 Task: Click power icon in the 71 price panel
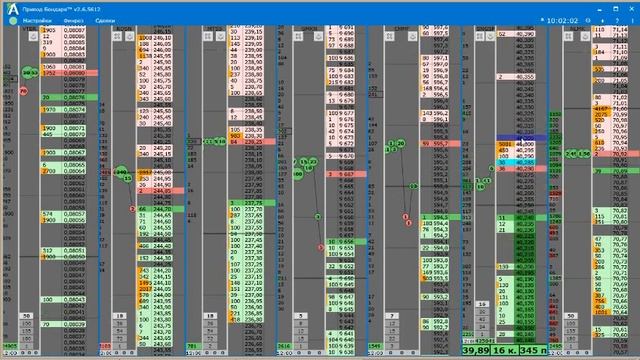(x=585, y=37)
